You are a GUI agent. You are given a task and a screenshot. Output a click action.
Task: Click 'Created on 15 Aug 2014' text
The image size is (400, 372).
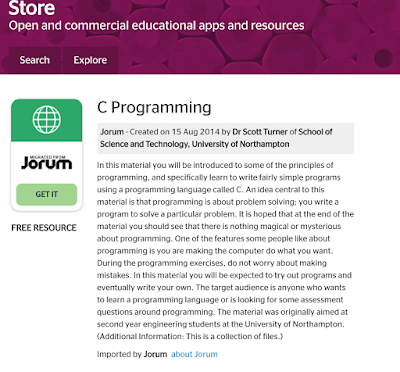(175, 132)
